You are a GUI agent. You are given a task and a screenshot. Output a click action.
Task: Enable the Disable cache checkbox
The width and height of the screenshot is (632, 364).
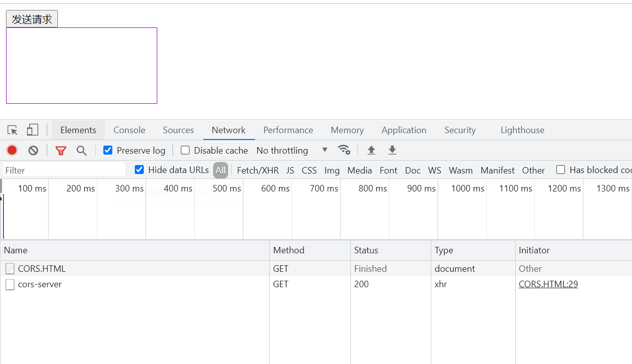[185, 150]
